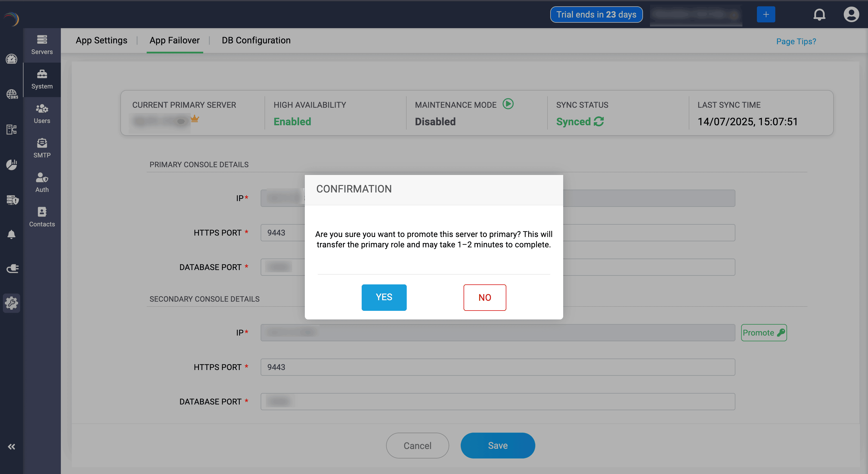The height and width of the screenshot is (474, 868).
Task: Collapse the sidebar with double chevron
Action: pyautogui.click(x=11, y=446)
